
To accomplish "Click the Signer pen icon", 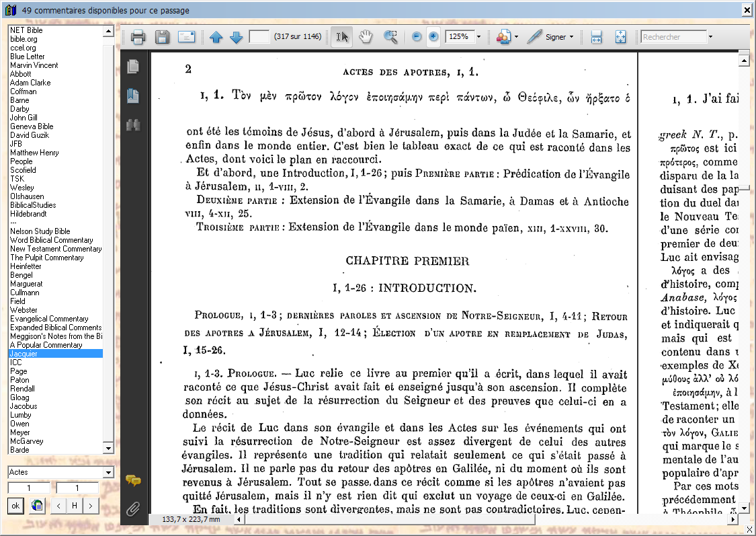I will click(x=534, y=37).
